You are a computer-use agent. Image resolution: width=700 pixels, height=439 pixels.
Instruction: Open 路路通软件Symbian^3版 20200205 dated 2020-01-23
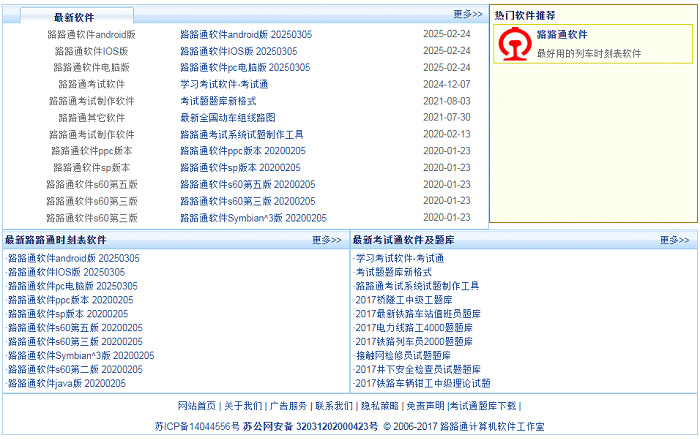coord(253,218)
